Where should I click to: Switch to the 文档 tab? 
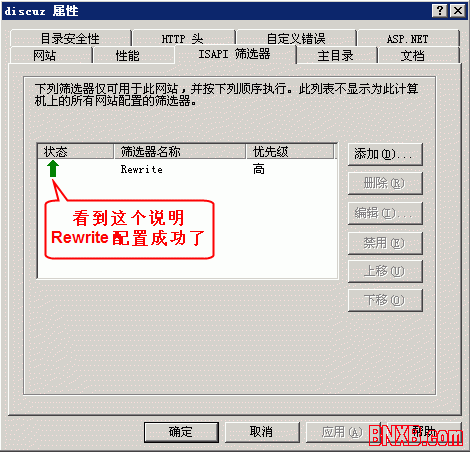point(418,55)
